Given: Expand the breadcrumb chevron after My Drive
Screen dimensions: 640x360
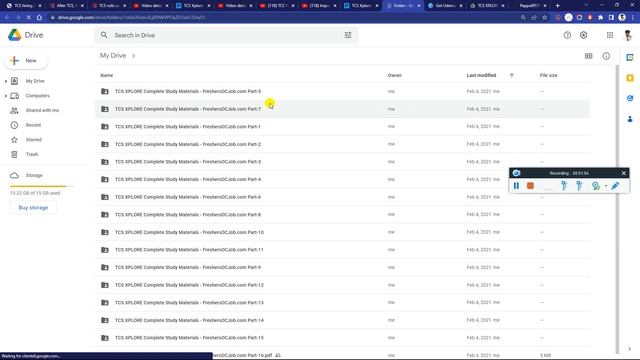Looking at the screenshot, I should (133, 56).
